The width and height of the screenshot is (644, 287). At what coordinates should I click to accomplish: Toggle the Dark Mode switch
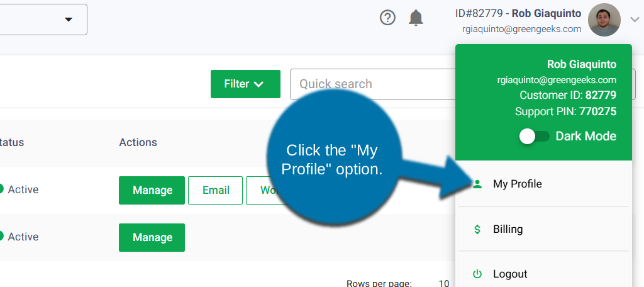pyautogui.click(x=535, y=137)
